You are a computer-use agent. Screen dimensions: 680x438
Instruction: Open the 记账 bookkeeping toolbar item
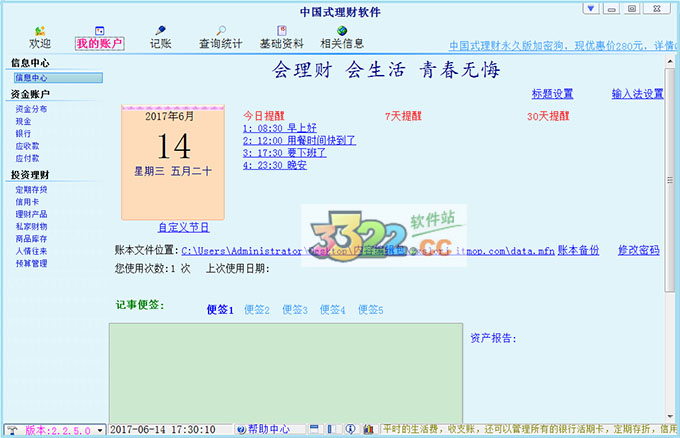click(160, 38)
